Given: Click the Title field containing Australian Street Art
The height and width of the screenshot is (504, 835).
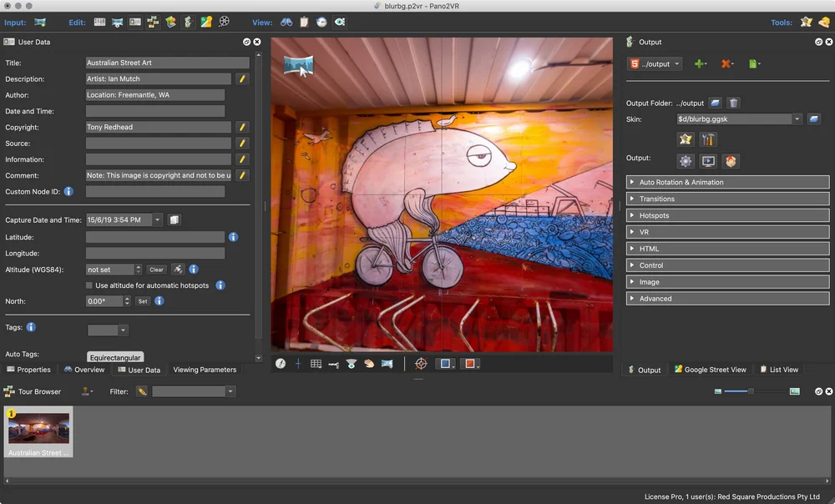Looking at the screenshot, I should (167, 63).
